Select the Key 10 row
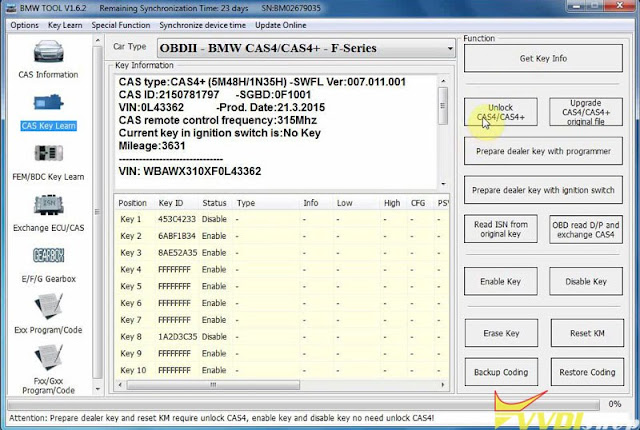The height and width of the screenshot is (430, 640). point(282,370)
